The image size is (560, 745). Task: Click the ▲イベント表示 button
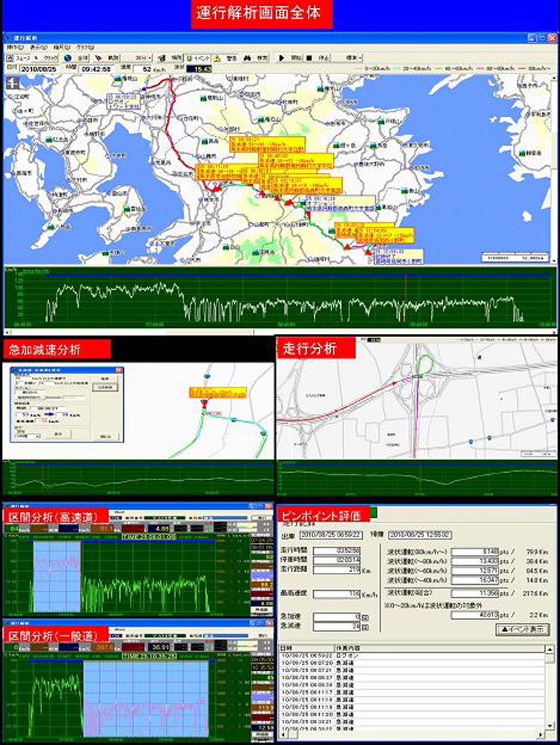[x=522, y=629]
